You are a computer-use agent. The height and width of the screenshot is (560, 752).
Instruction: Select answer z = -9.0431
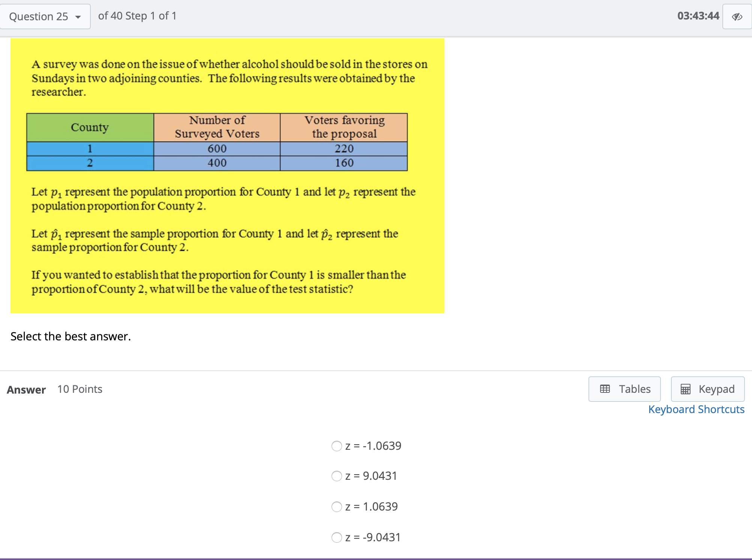337,538
